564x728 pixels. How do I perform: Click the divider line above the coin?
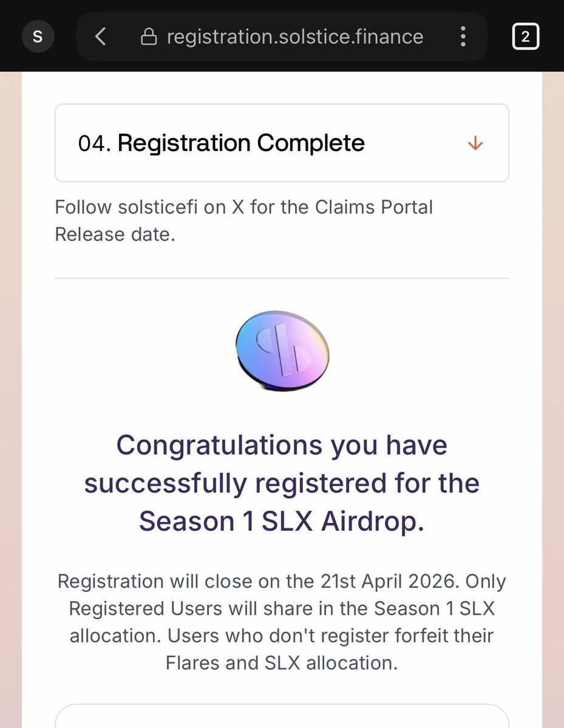point(282,278)
